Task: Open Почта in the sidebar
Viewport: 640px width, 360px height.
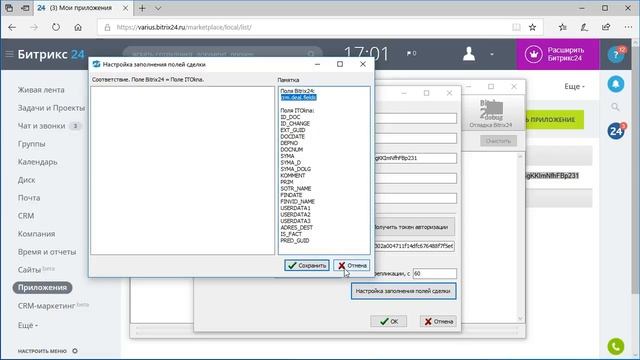Action: click(x=29, y=198)
